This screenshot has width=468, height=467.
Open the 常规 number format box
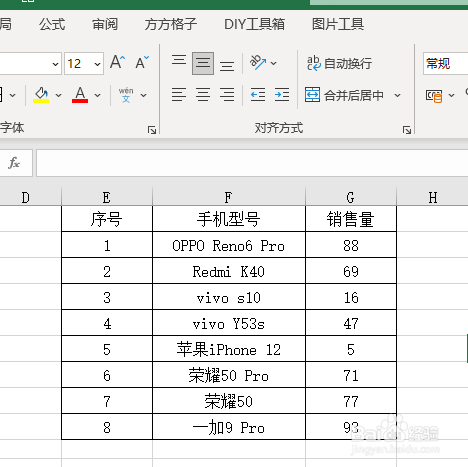click(x=446, y=63)
